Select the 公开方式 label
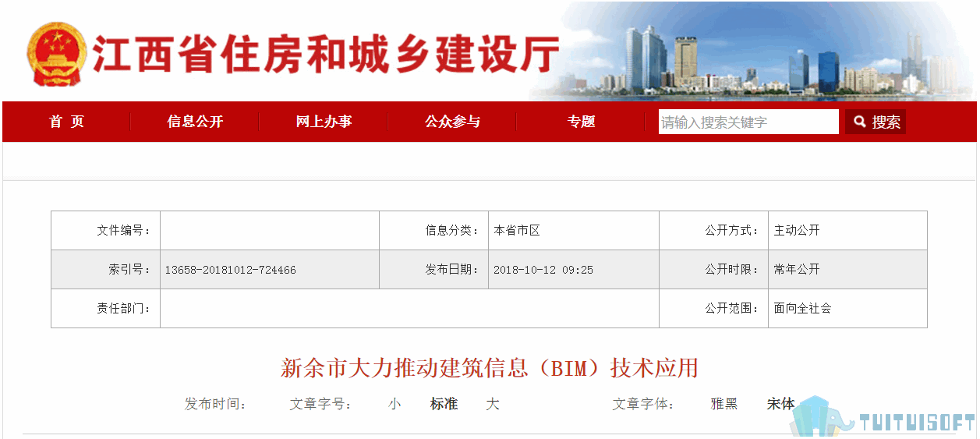This screenshot has height=439, width=980. click(x=732, y=231)
